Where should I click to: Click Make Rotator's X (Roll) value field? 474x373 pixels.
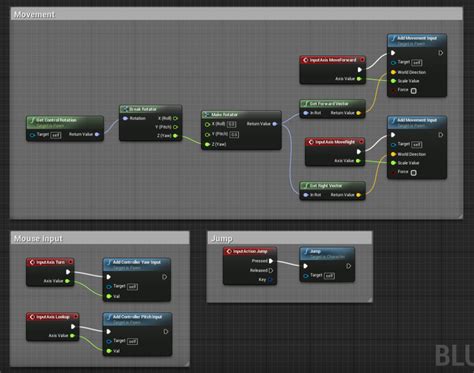(x=232, y=124)
